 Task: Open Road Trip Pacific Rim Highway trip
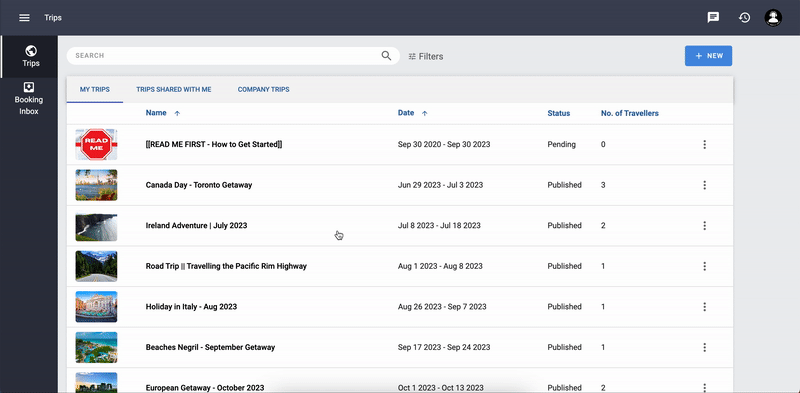point(226,266)
